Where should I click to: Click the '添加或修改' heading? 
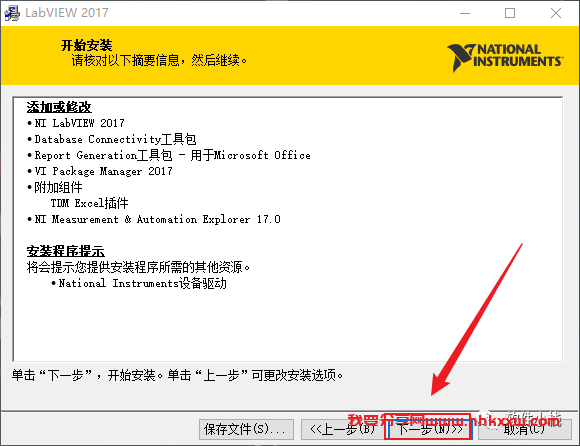pos(59,107)
